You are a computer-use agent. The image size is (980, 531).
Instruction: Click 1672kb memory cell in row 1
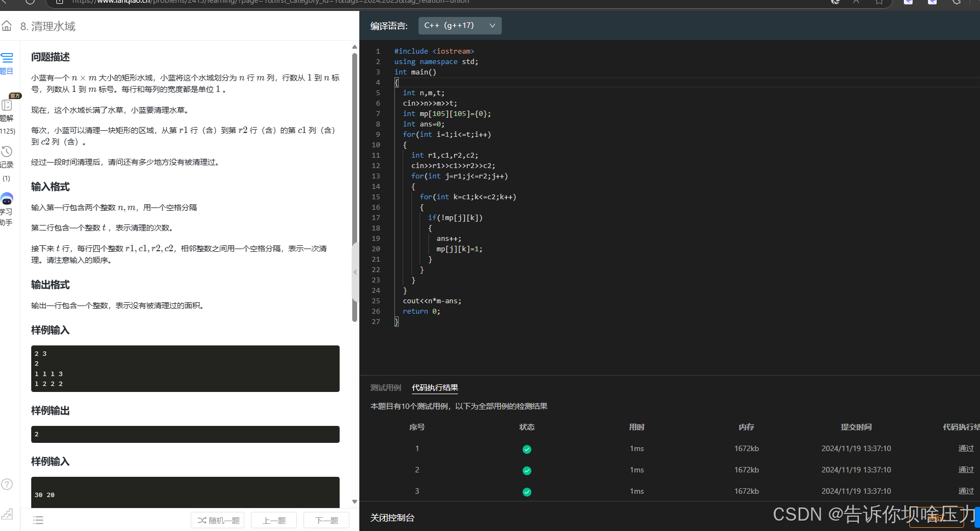747,448
